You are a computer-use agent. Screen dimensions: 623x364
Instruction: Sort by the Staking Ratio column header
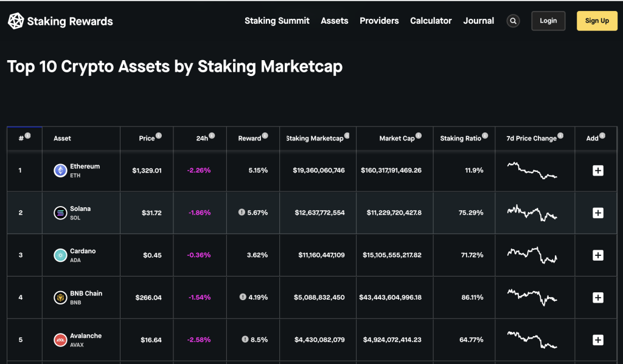[461, 139]
